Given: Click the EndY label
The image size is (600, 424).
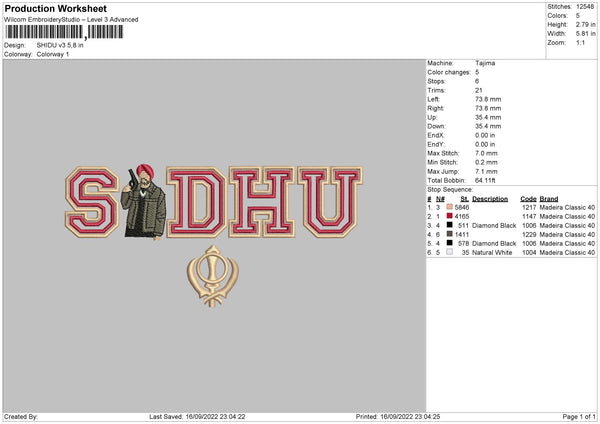Looking at the screenshot, I should pyautogui.click(x=436, y=144).
